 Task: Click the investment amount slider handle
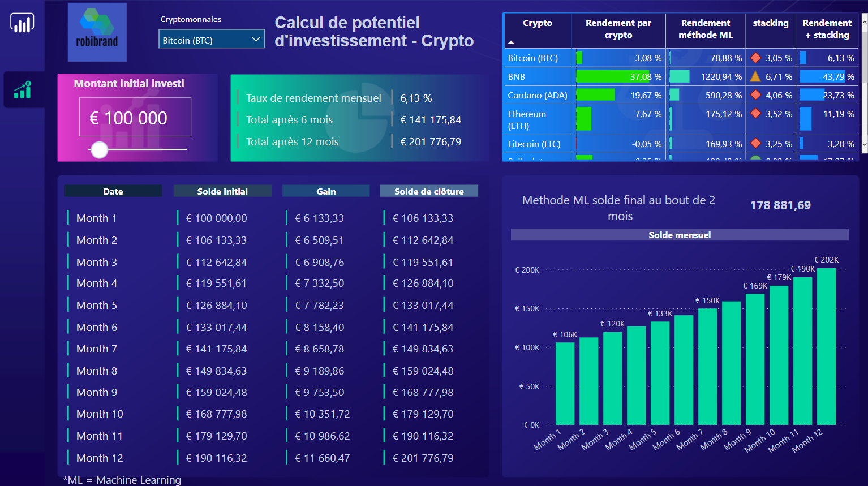[x=100, y=150]
